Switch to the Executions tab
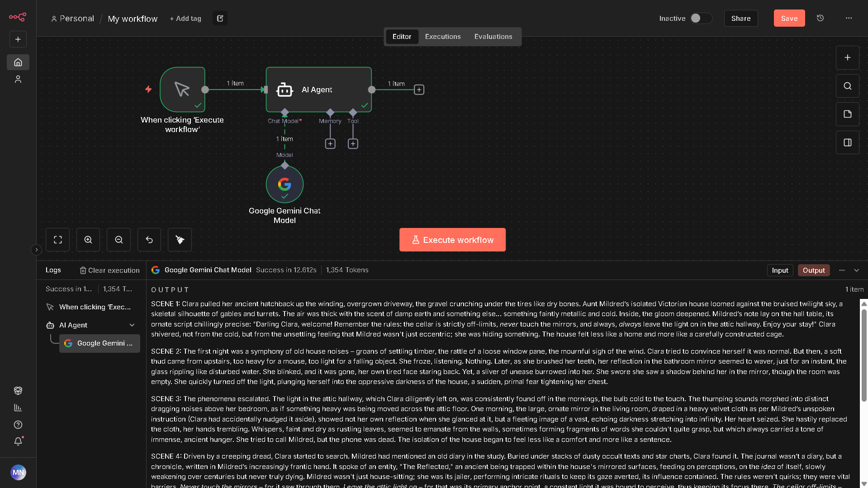 point(443,37)
